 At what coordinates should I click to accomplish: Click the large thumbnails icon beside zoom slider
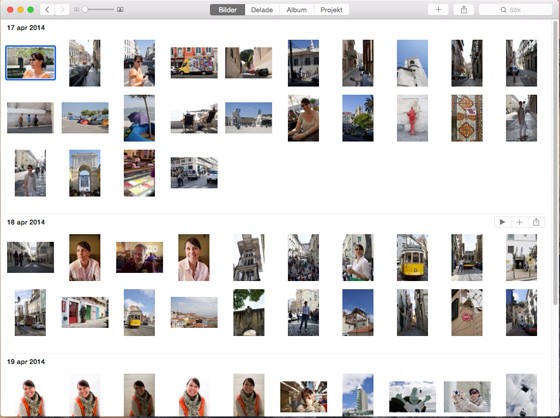click(120, 10)
